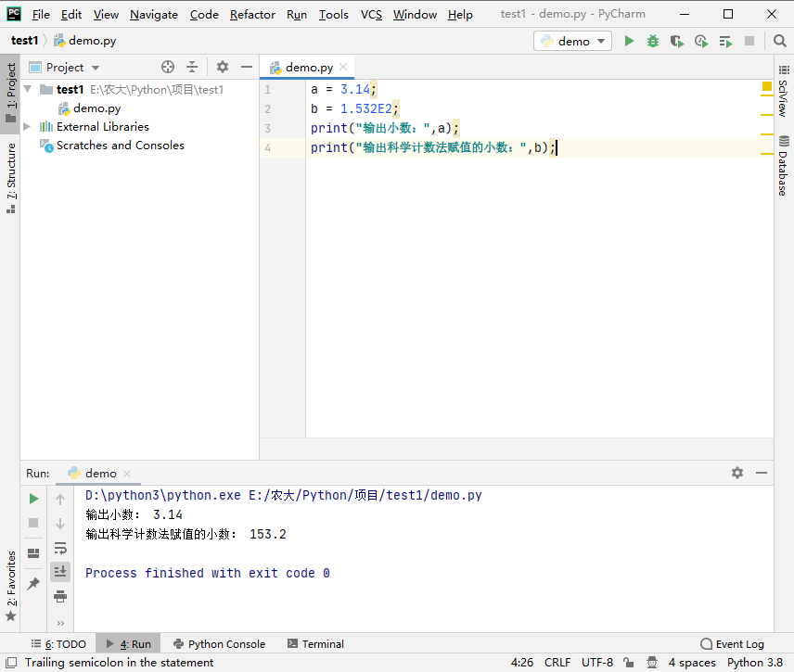Switch to the Terminal tool tab
This screenshot has width=794, height=672.
pos(315,644)
